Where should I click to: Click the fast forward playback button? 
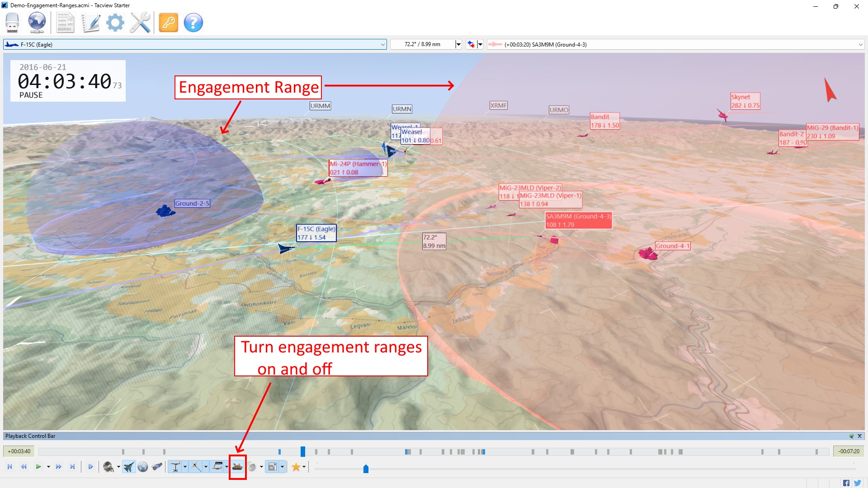[x=59, y=467]
